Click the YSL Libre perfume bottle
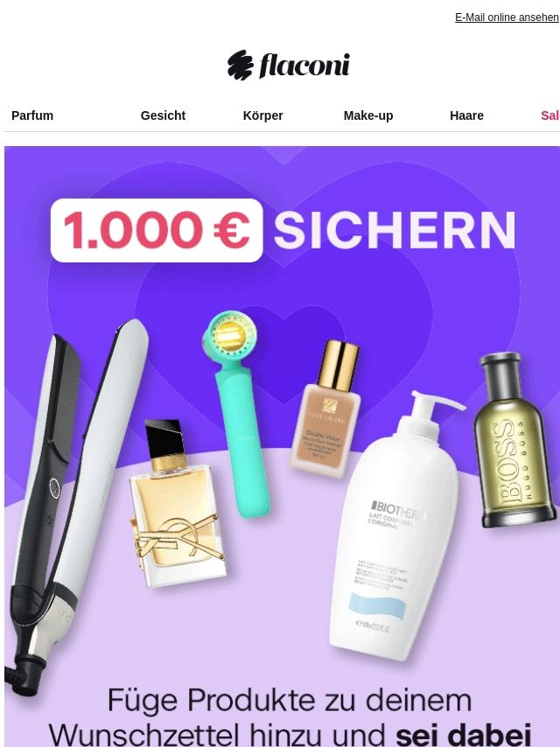Image resolution: width=560 pixels, height=747 pixels. (178, 504)
